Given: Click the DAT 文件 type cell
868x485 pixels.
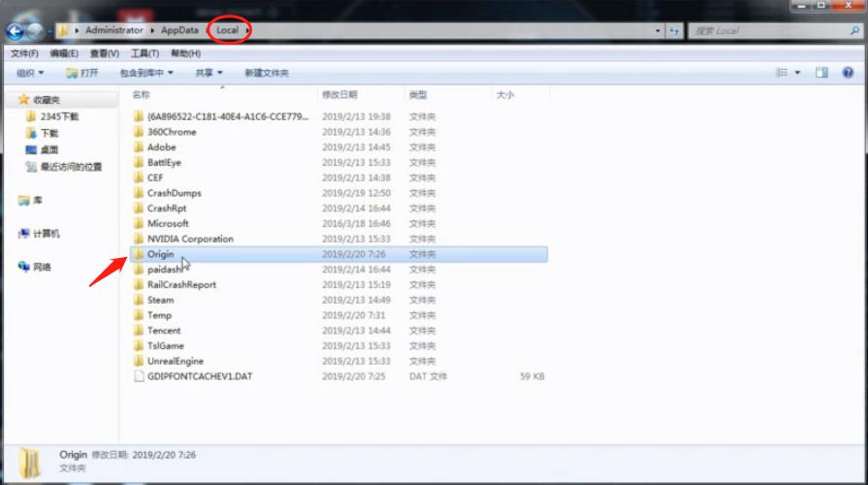Looking at the screenshot, I should (x=428, y=376).
